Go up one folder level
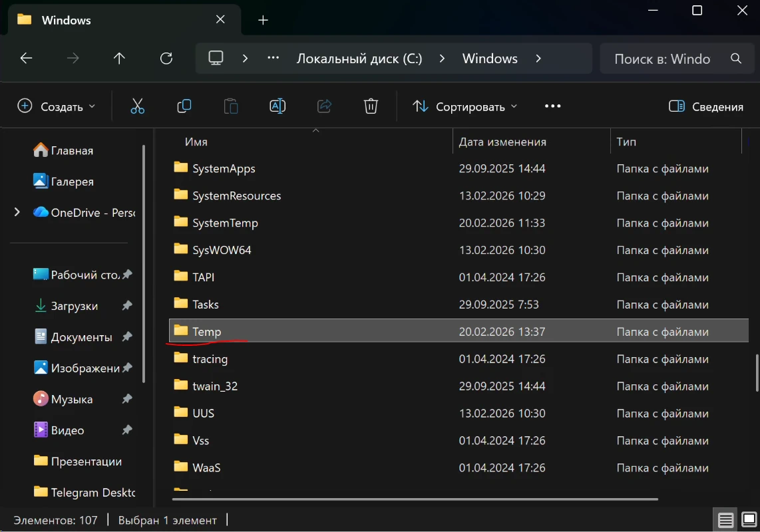 click(119, 59)
